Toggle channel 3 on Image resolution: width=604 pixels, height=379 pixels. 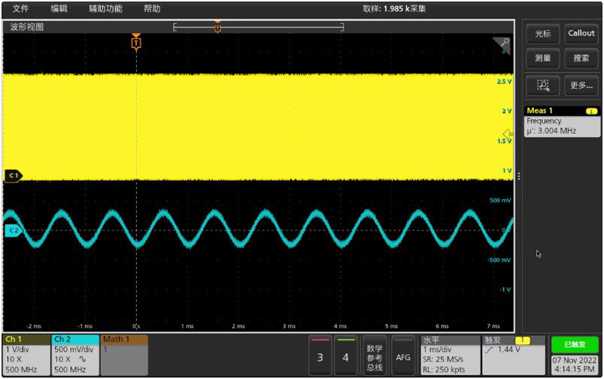(320, 356)
